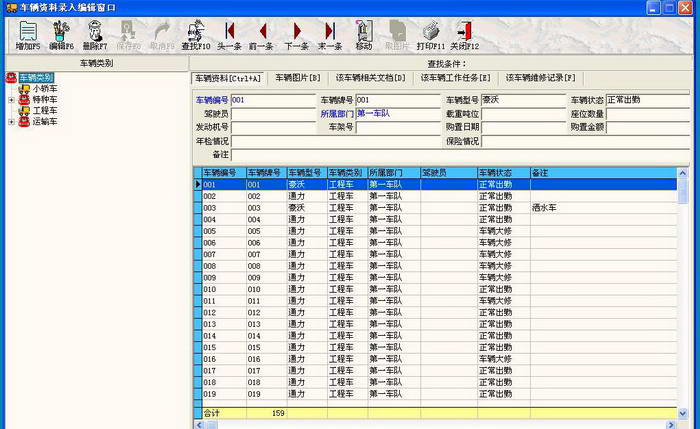This screenshot has width=700, height=429.
Task: Click the 车辆状态 column header in the grid
Action: pos(504,173)
